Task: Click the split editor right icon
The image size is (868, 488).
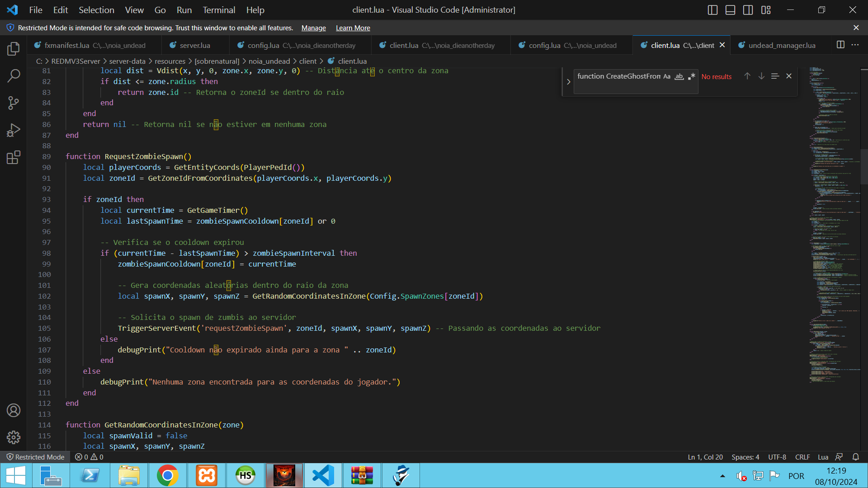Action: pos(840,45)
